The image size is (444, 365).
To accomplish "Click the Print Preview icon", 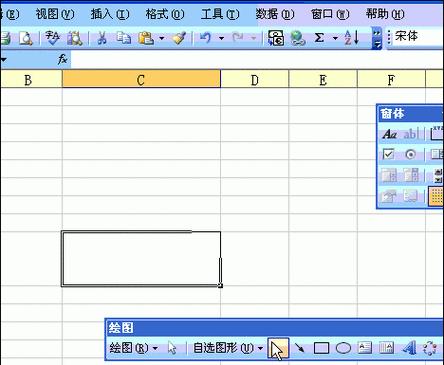I will click(25, 38).
